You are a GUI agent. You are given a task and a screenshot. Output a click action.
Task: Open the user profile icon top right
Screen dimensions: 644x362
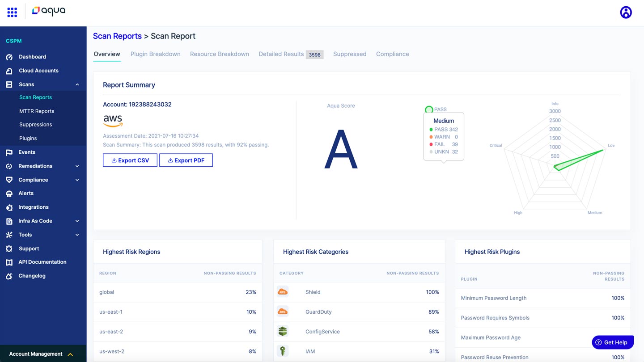626,12
